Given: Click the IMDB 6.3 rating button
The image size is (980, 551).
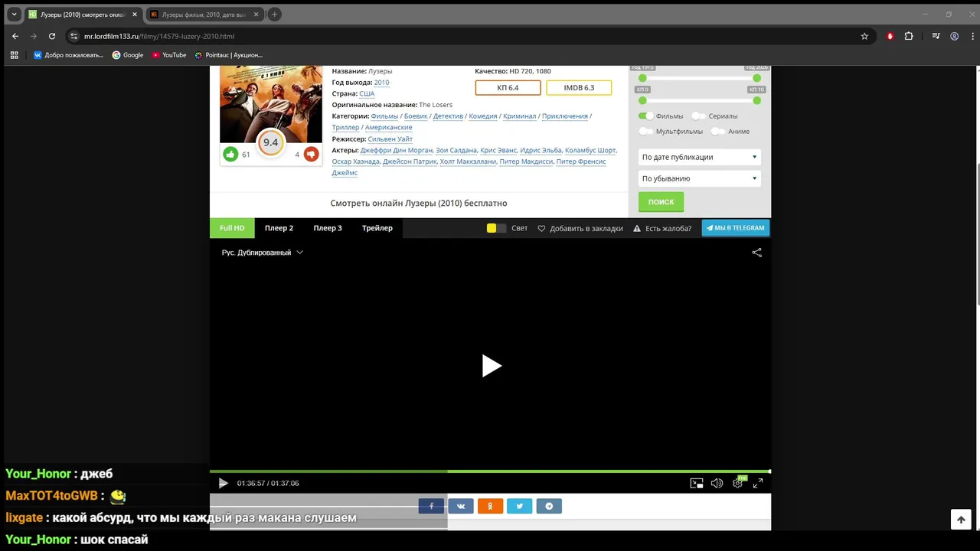Looking at the screenshot, I should [x=579, y=88].
